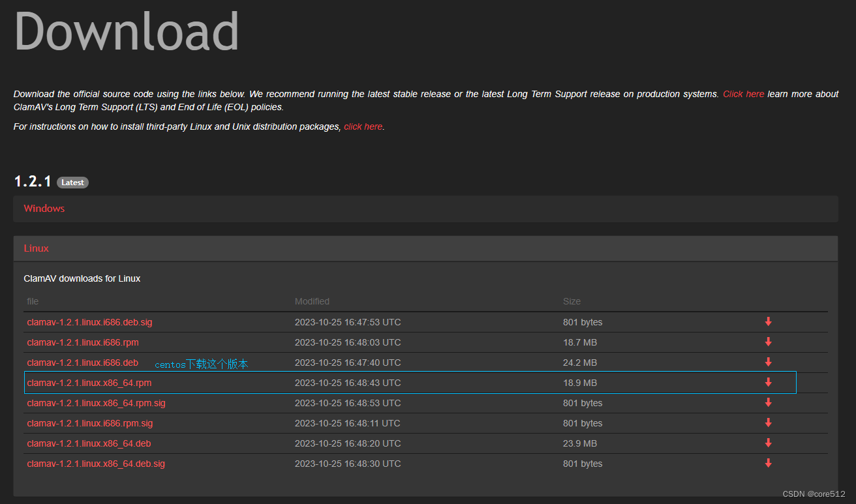This screenshot has height=504, width=856.
Task: Select date '2023-10-25 16:47:40 UTC'
Action: coord(348,363)
